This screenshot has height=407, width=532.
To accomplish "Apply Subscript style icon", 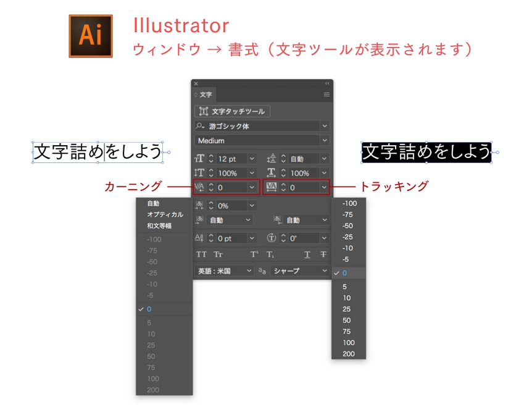I will tap(270, 254).
